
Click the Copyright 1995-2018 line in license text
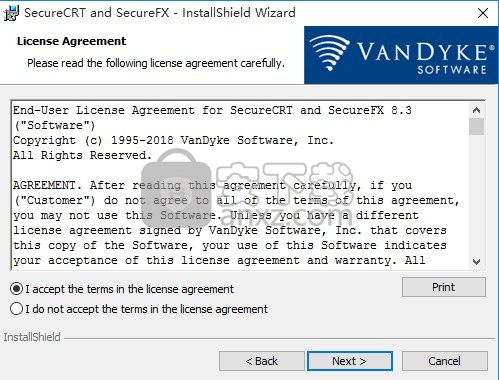[x=173, y=140]
